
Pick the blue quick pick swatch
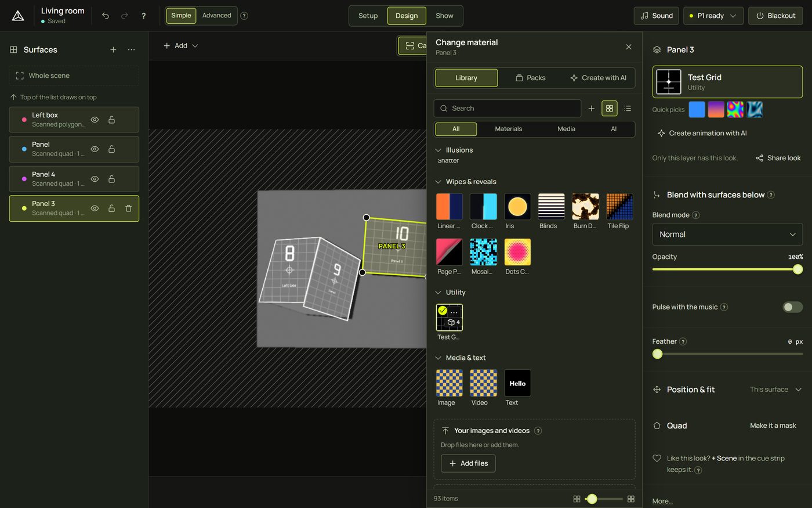point(697,109)
